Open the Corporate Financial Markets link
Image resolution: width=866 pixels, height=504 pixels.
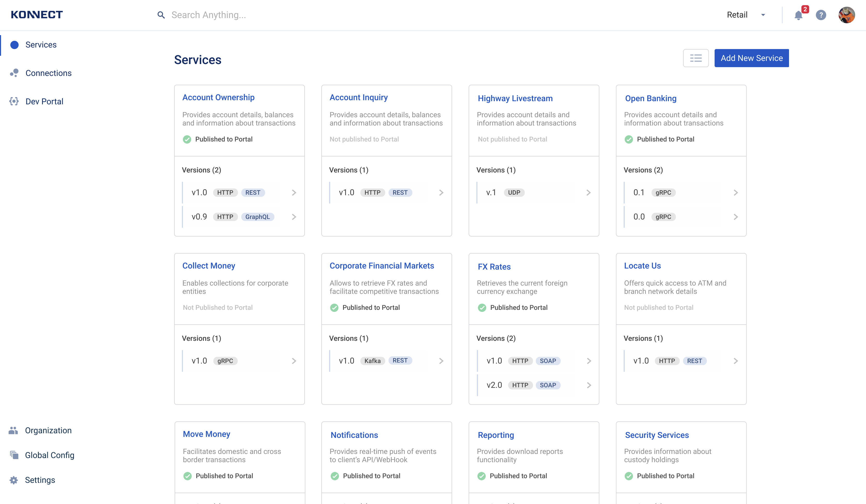tap(381, 266)
